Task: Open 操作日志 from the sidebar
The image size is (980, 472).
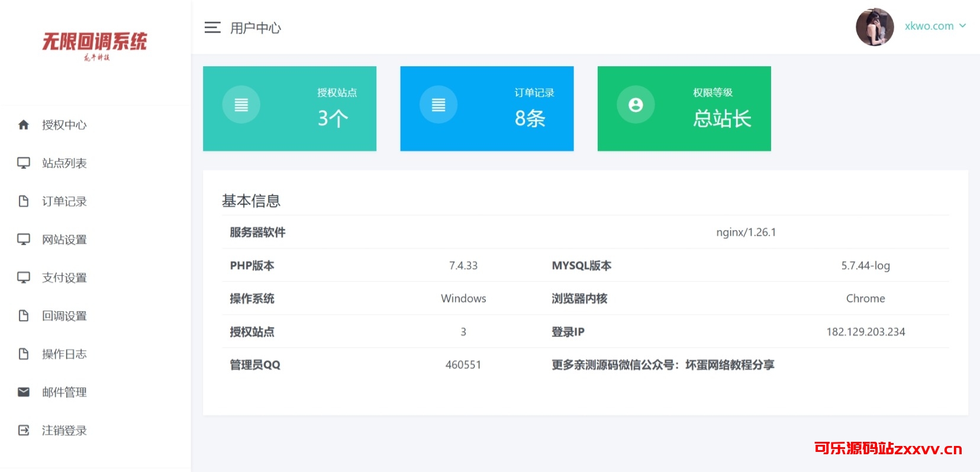Action: tap(64, 354)
